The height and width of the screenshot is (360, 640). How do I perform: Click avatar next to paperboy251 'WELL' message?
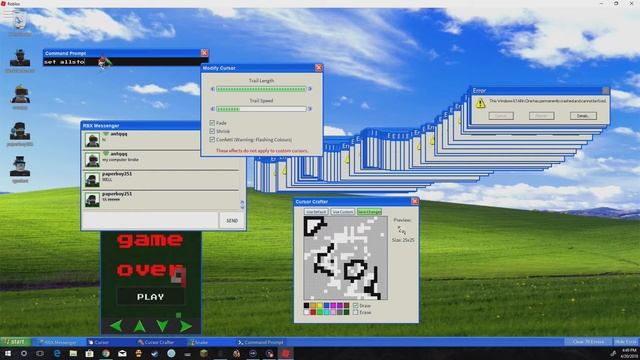(x=92, y=180)
